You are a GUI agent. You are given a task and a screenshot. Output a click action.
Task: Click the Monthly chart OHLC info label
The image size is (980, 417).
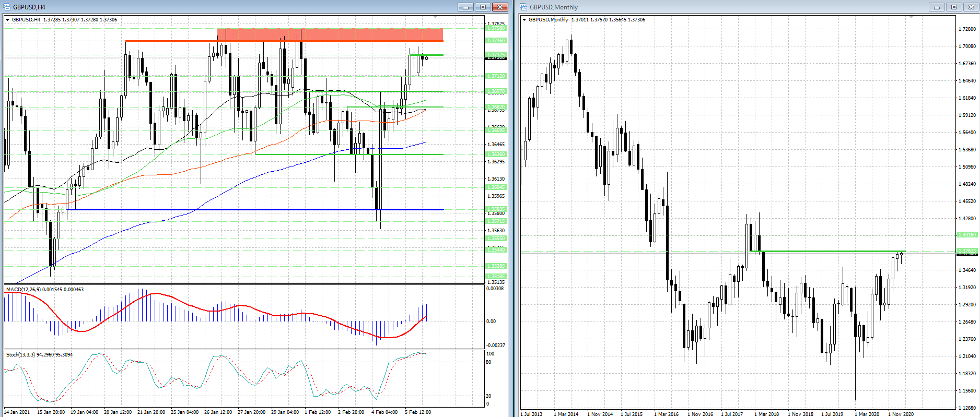coord(587,20)
